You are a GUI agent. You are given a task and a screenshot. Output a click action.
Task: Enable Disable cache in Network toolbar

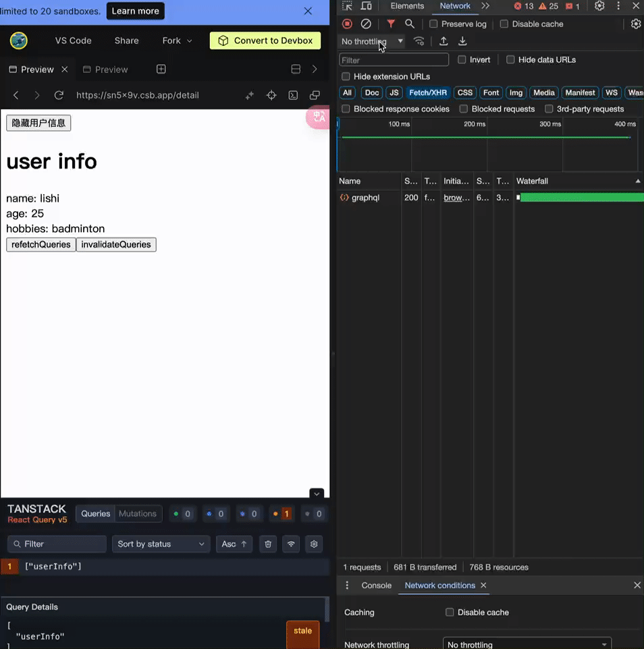click(x=504, y=24)
